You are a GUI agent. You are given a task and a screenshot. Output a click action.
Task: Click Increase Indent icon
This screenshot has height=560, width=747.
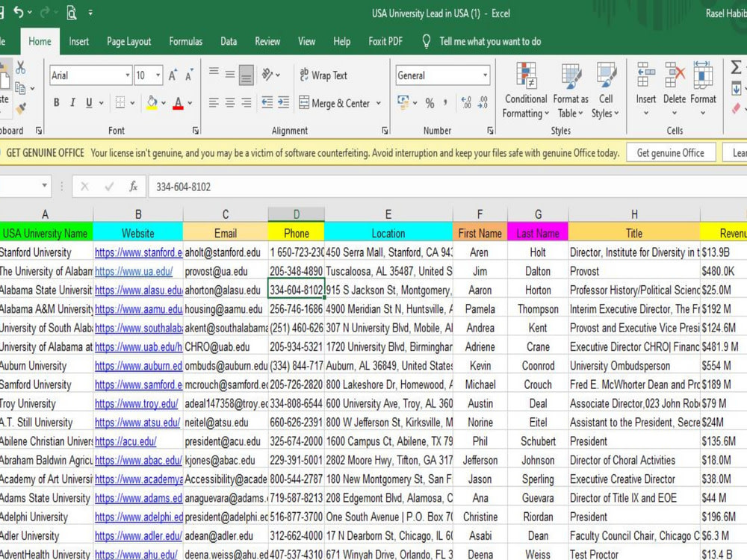(x=283, y=102)
